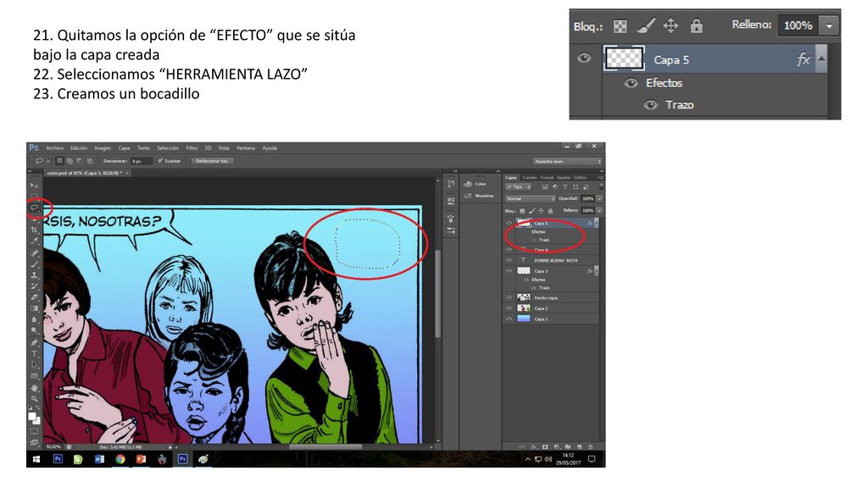Hide the Capa 1 layer
868x488 pixels.
(509, 319)
